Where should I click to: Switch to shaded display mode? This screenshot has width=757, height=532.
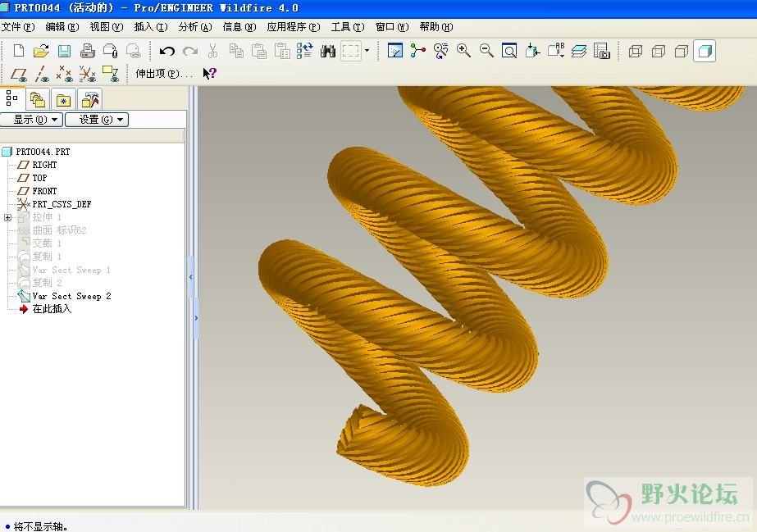(x=705, y=51)
